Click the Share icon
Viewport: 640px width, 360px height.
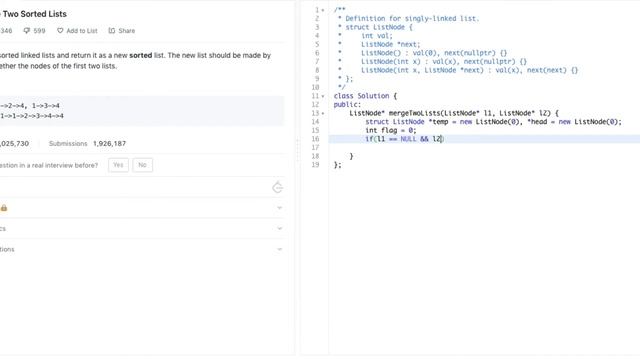(x=111, y=31)
